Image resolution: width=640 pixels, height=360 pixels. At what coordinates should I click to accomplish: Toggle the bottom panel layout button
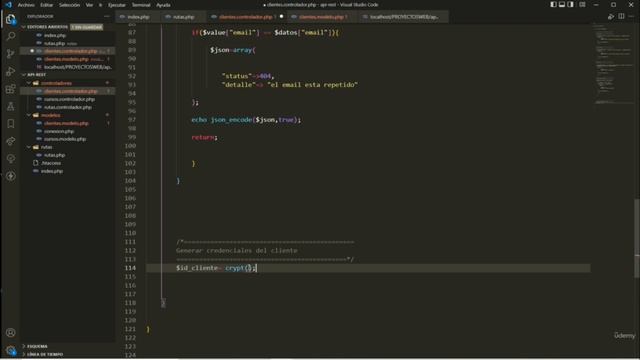(562, 4)
